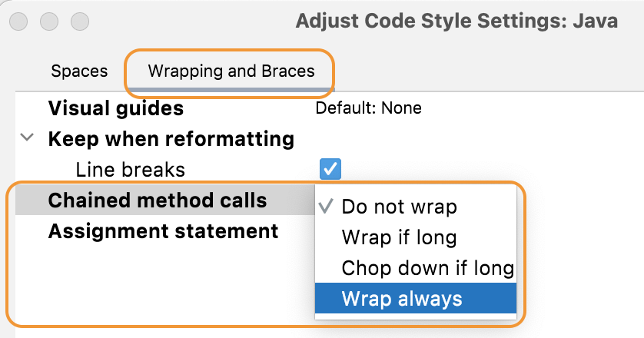
Task: Click the checkmark beside Do not wrap
Action: (326, 207)
